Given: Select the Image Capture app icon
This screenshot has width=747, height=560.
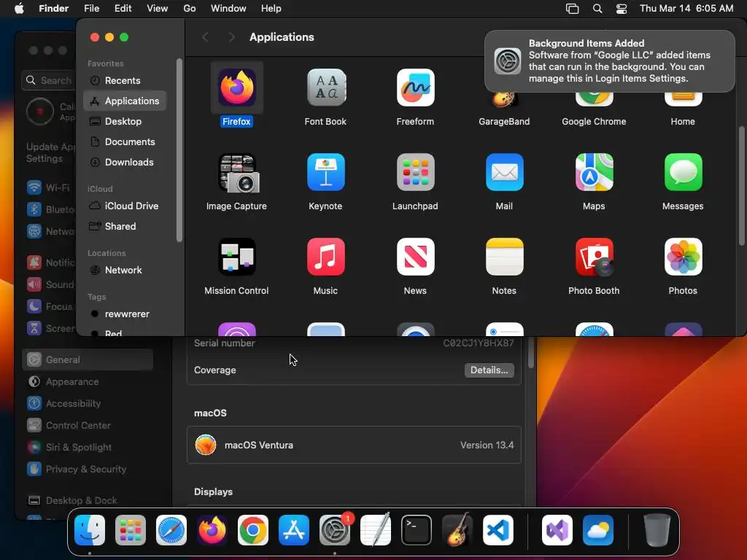Looking at the screenshot, I should coord(237,172).
